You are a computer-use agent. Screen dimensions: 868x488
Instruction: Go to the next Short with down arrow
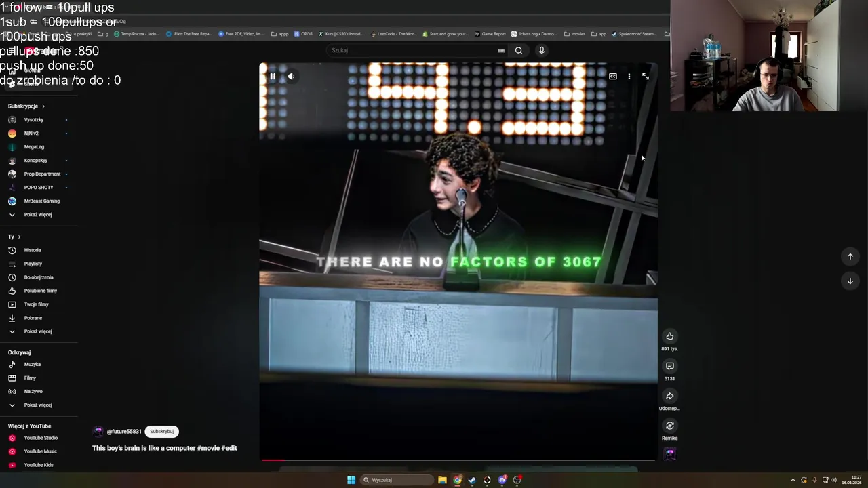click(x=850, y=281)
